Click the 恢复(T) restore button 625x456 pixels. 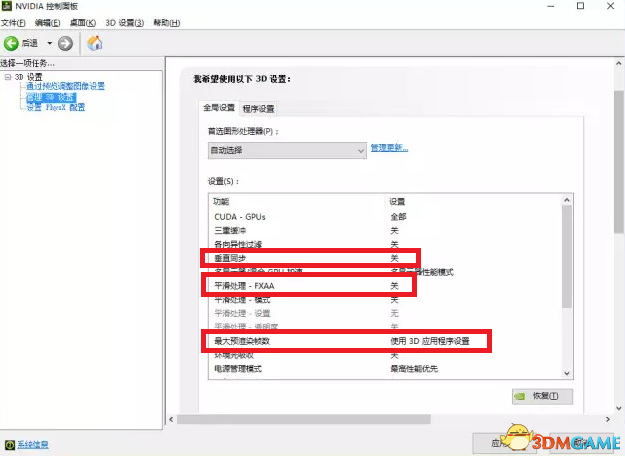542,396
